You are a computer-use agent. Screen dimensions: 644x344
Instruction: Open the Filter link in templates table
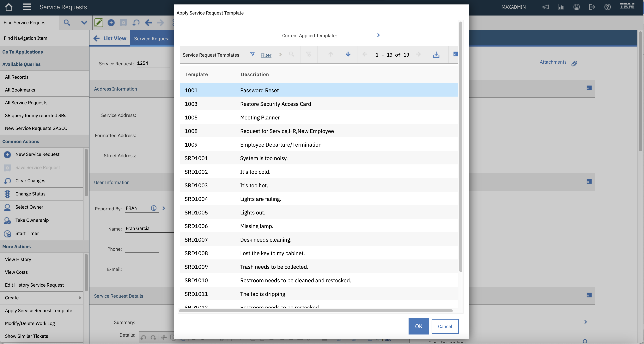(266, 55)
